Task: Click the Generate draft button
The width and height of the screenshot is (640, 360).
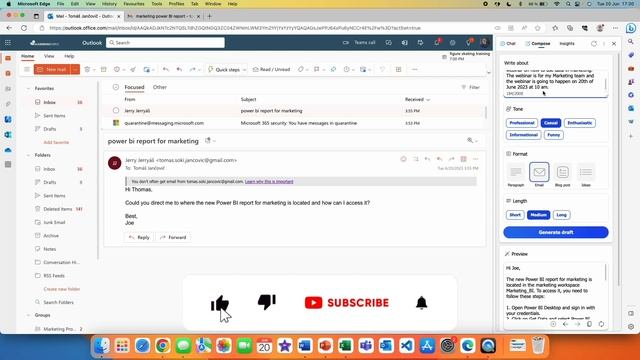Action: tap(556, 232)
